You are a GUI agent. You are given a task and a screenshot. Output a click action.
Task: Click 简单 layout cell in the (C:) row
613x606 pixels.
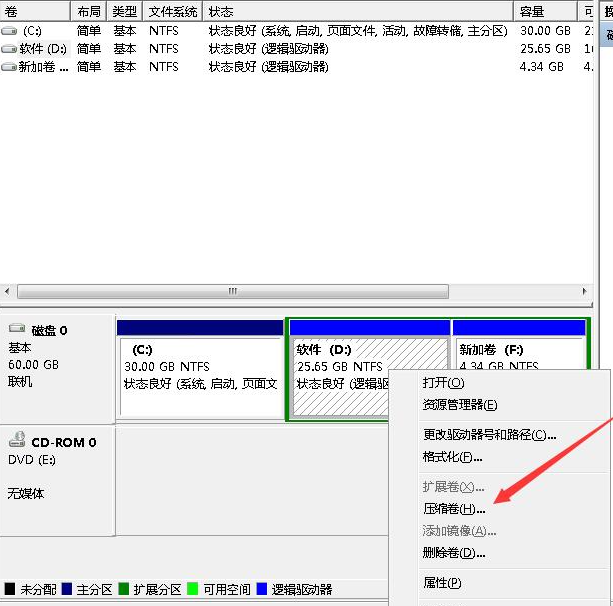pos(89,30)
